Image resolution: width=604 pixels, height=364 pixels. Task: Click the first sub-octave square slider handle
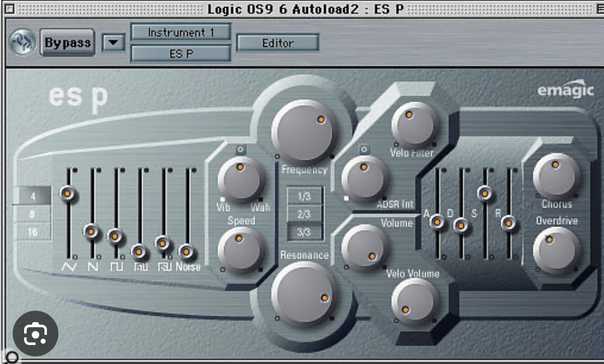pyautogui.click(x=139, y=252)
